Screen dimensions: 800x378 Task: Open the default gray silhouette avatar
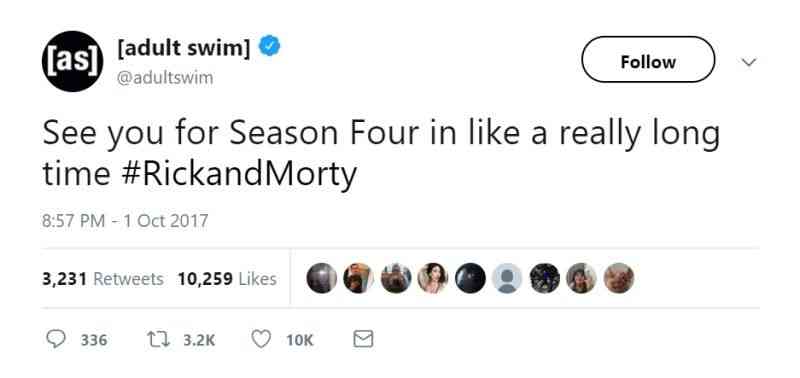(x=507, y=279)
